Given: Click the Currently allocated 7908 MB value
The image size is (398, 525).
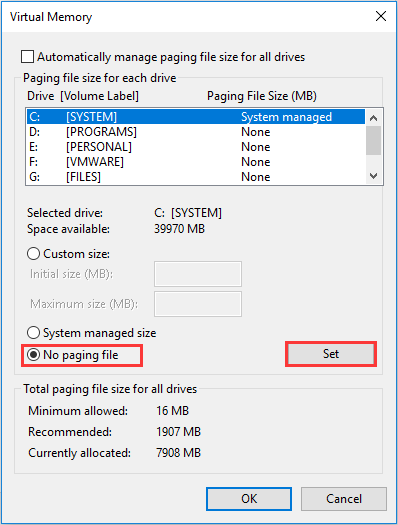Looking at the screenshot, I should (x=178, y=453).
